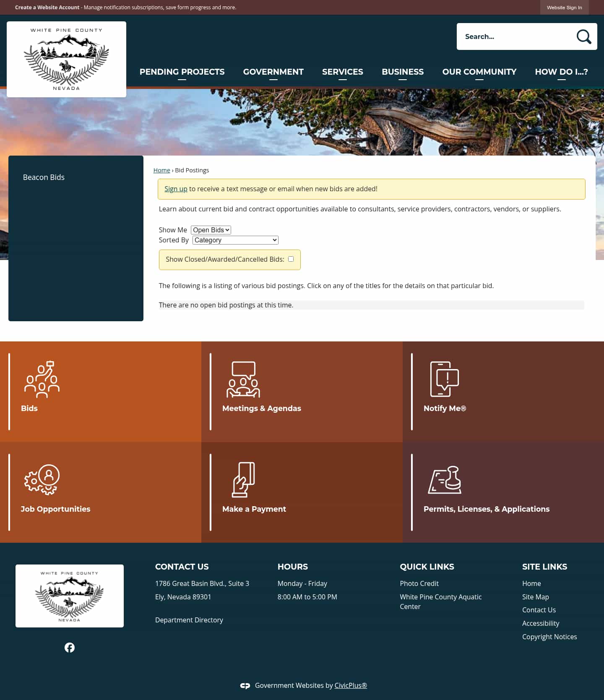604x700 pixels.
Task: Open Permits, Licenses stamp icon
Action: (445, 480)
